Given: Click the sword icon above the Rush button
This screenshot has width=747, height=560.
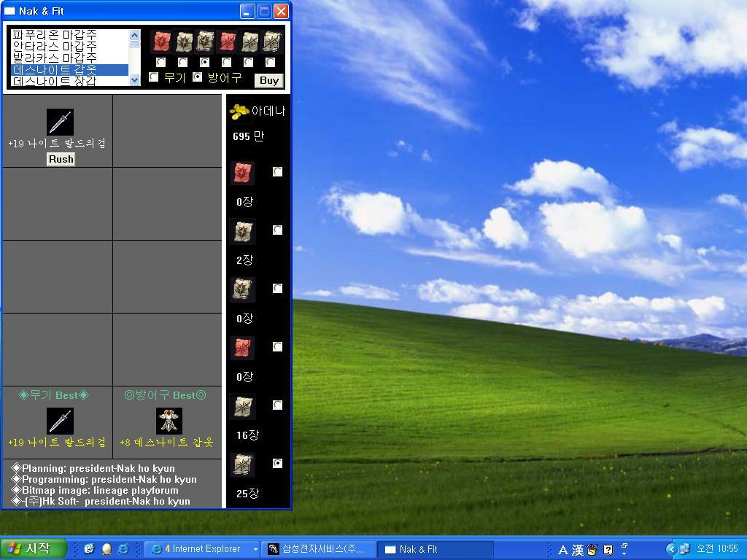Looking at the screenshot, I should pyautogui.click(x=60, y=122).
